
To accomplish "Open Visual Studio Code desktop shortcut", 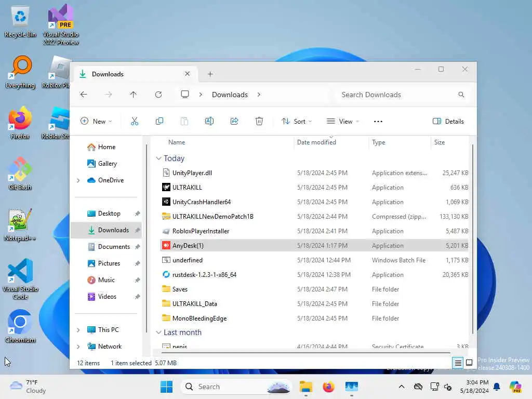I will (x=20, y=279).
